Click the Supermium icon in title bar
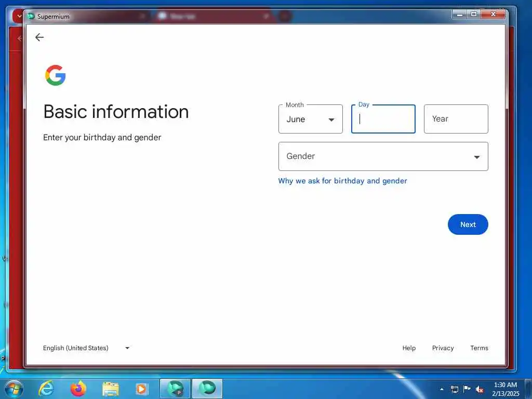532x399 pixels. click(31, 16)
